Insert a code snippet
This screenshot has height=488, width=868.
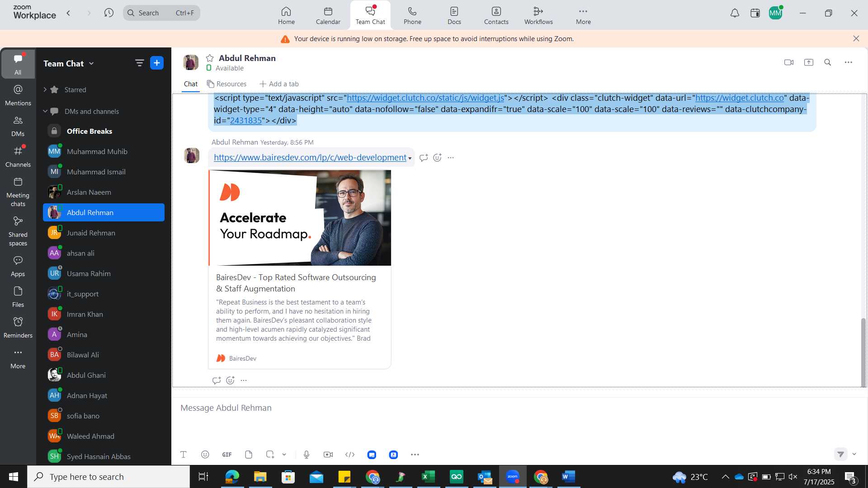pyautogui.click(x=350, y=455)
